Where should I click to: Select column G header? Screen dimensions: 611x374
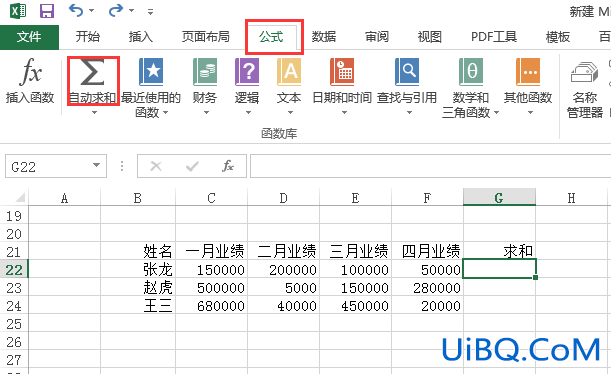(x=499, y=198)
